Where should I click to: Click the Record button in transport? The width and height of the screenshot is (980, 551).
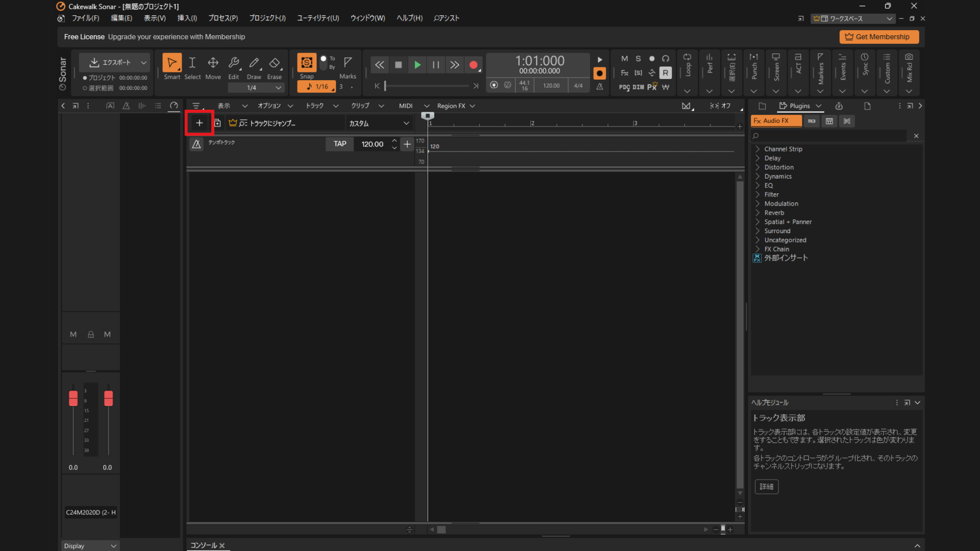coord(473,65)
